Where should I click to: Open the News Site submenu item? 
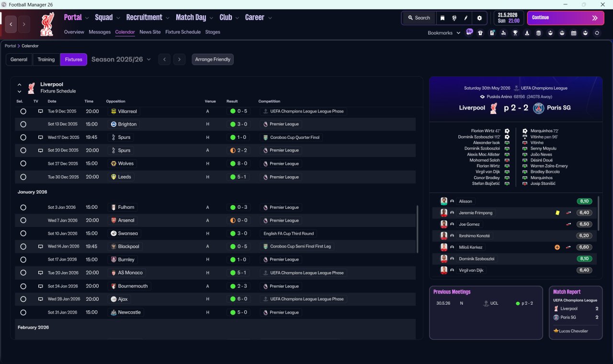(150, 32)
